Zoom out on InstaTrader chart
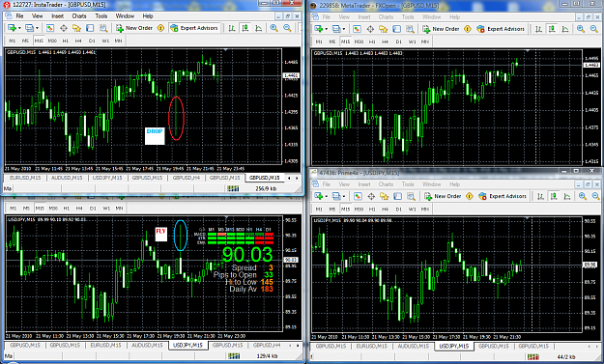Image resolution: width=604 pixels, height=364 pixels. pyautogui.click(x=287, y=28)
